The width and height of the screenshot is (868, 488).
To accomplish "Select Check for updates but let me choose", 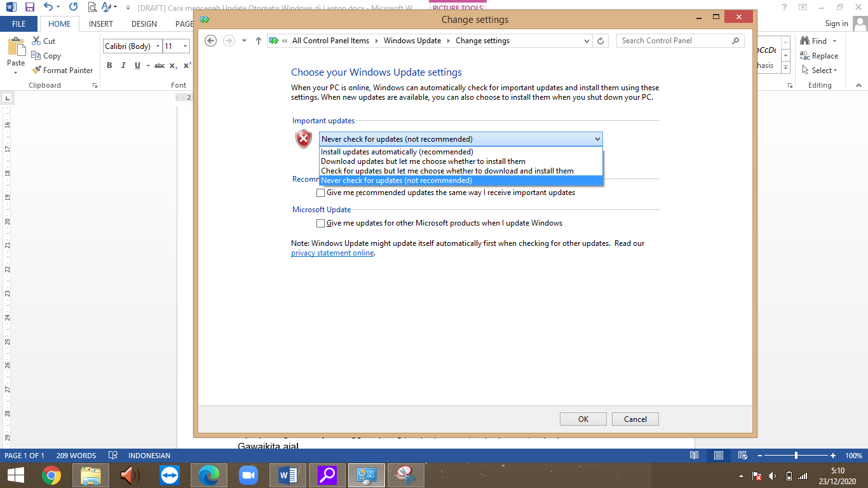I will [461, 171].
